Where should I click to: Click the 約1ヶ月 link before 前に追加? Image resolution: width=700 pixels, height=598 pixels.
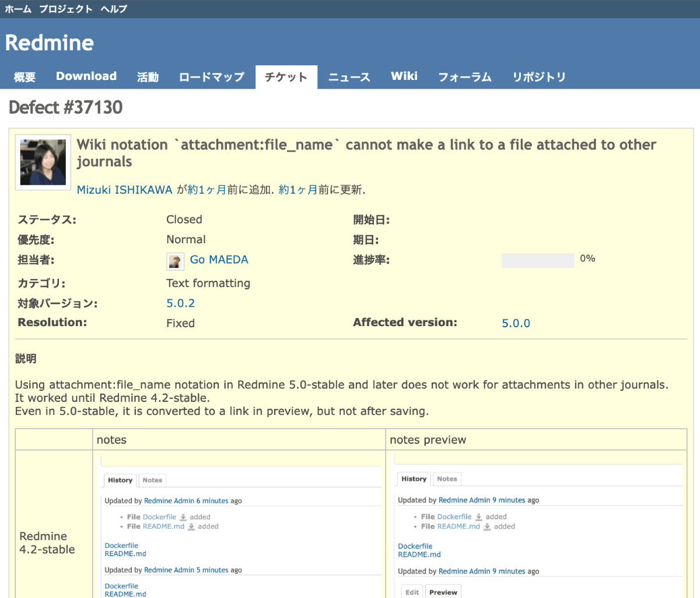[x=207, y=190]
